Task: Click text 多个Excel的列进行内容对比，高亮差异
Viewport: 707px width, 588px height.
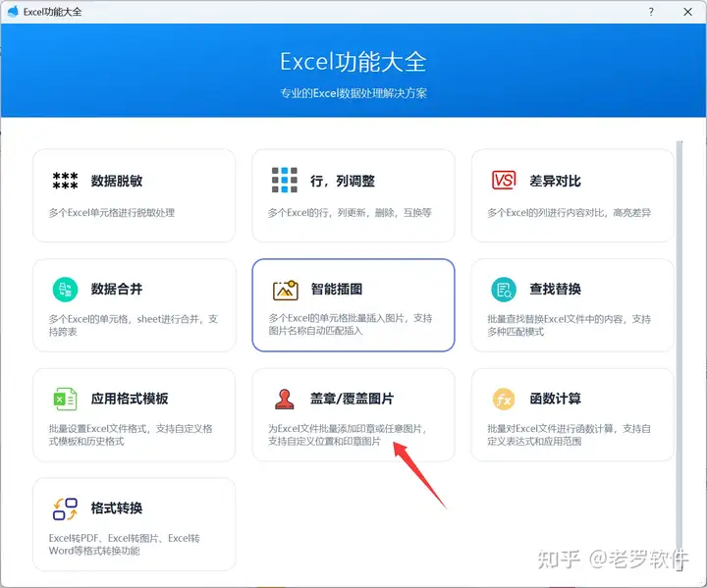Action: pos(569,212)
